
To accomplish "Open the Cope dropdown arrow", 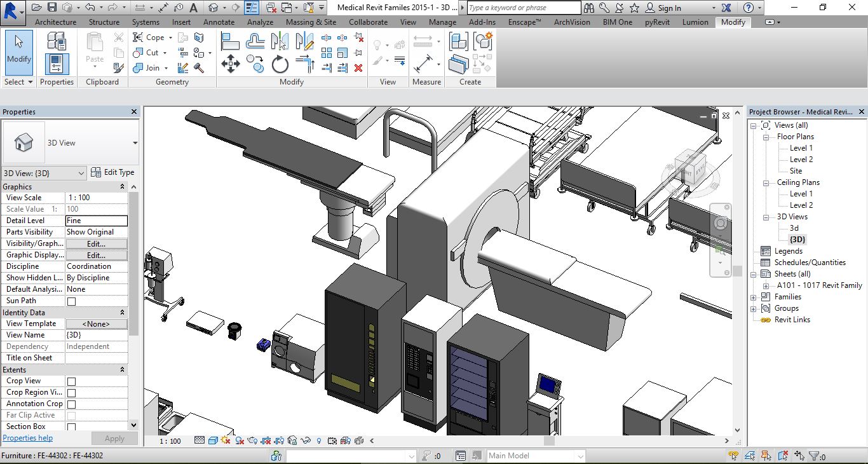I will [170, 38].
